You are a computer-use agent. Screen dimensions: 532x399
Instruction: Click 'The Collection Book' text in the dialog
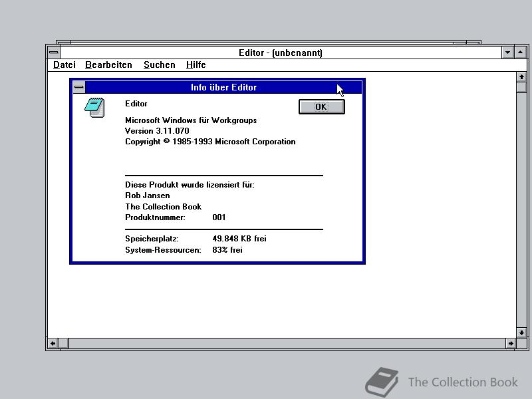[x=163, y=207]
